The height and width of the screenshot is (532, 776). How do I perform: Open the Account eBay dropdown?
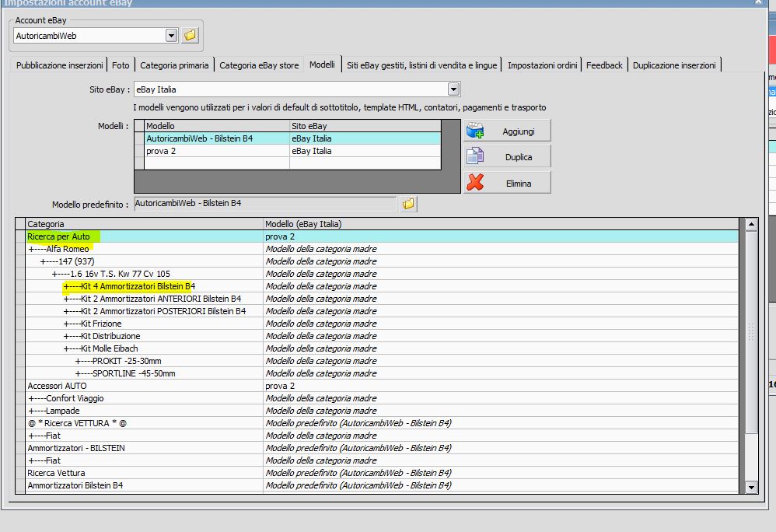172,36
